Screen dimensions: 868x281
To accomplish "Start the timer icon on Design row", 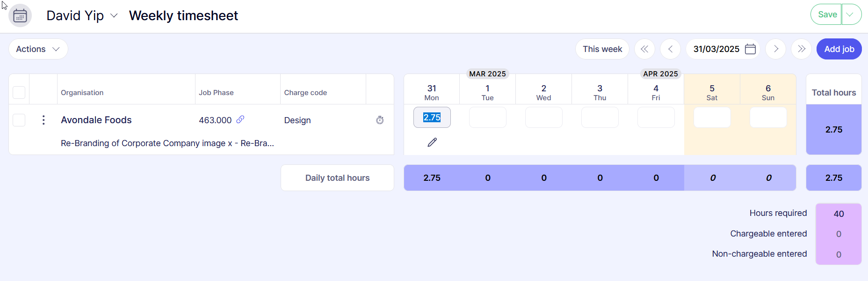I will (x=380, y=120).
